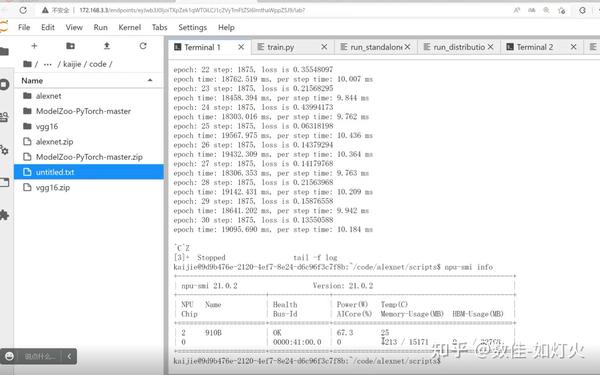This screenshot has width=600, height=375.
Task: Expand the collapsed breadcrumb ellipsis
Action: pos(47,64)
